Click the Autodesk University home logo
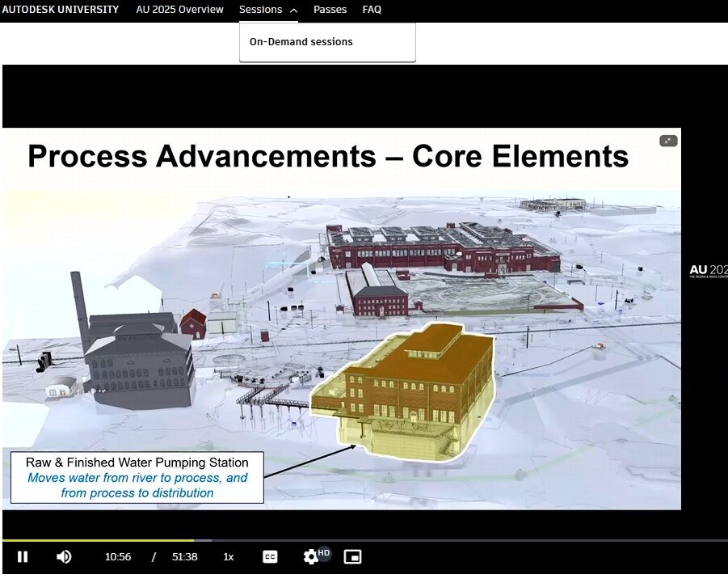The image size is (728, 583). coord(60,10)
